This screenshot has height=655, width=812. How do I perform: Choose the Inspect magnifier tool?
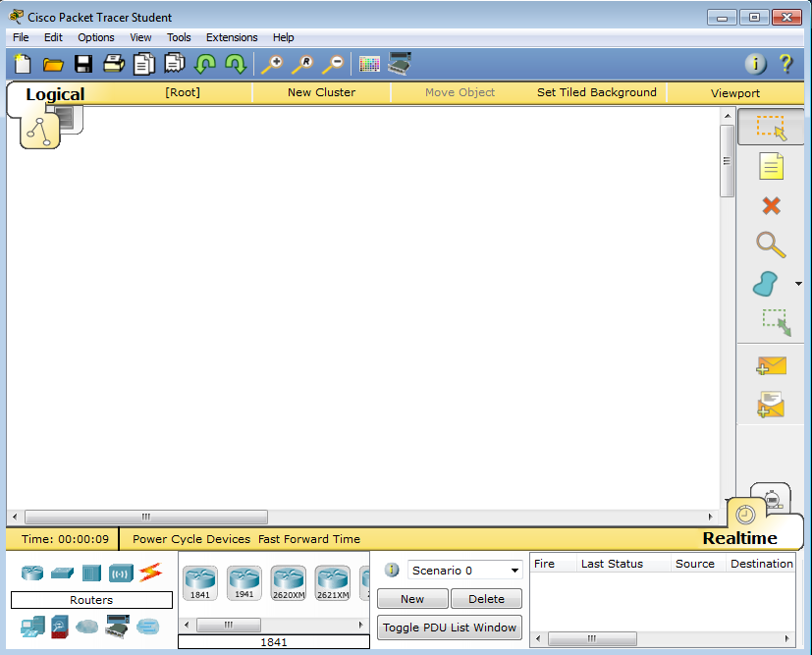(771, 245)
